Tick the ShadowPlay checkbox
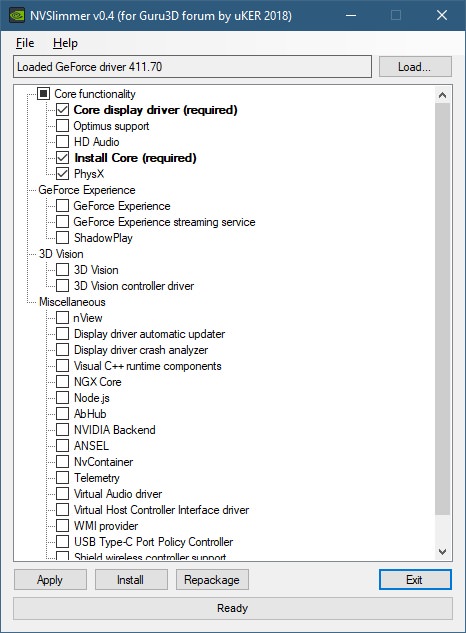Image resolution: width=466 pixels, height=633 pixels. [x=62, y=238]
